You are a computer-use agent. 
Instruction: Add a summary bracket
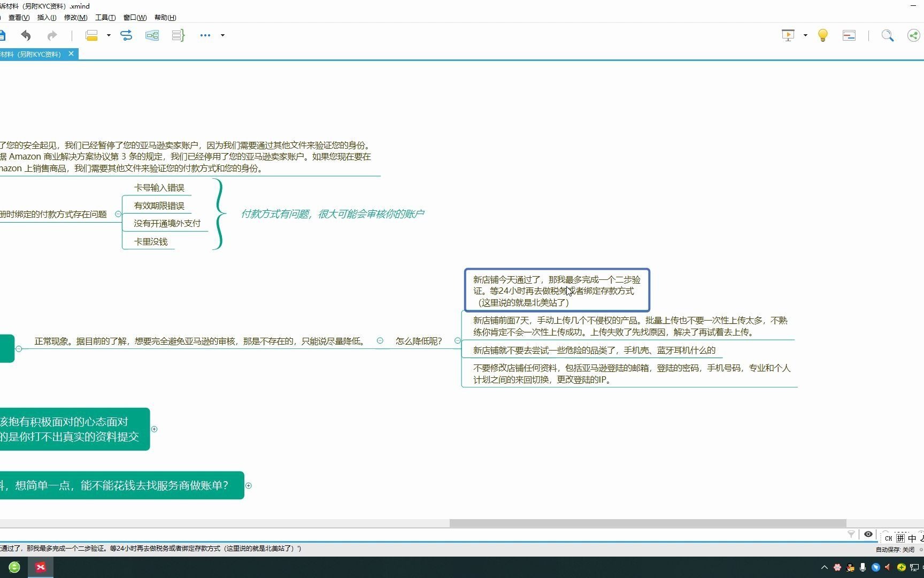(x=178, y=35)
